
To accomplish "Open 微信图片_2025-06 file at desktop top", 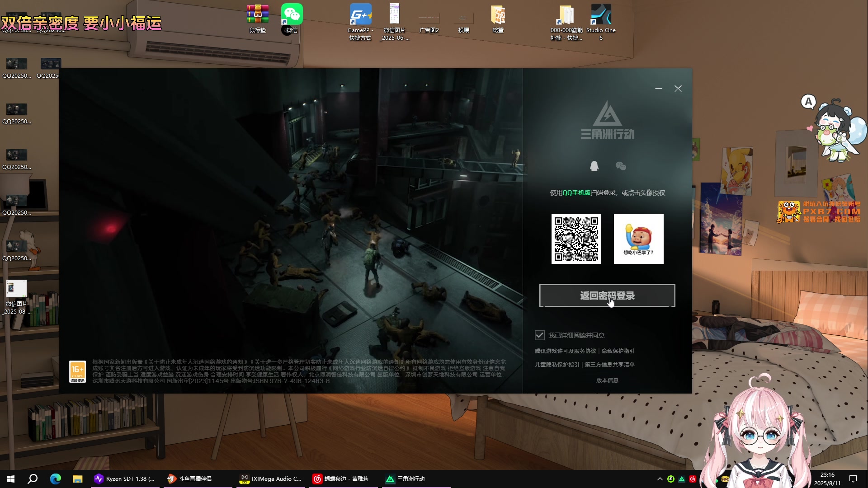I will click(x=395, y=22).
